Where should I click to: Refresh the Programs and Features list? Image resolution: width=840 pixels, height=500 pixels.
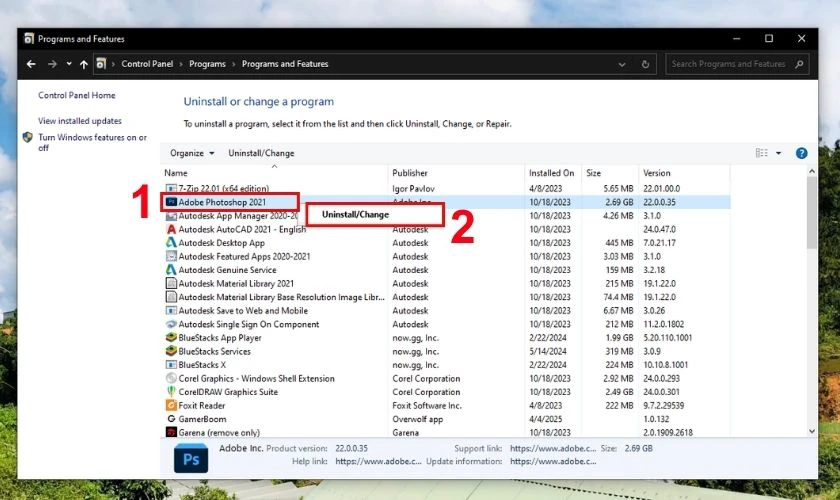click(x=646, y=64)
